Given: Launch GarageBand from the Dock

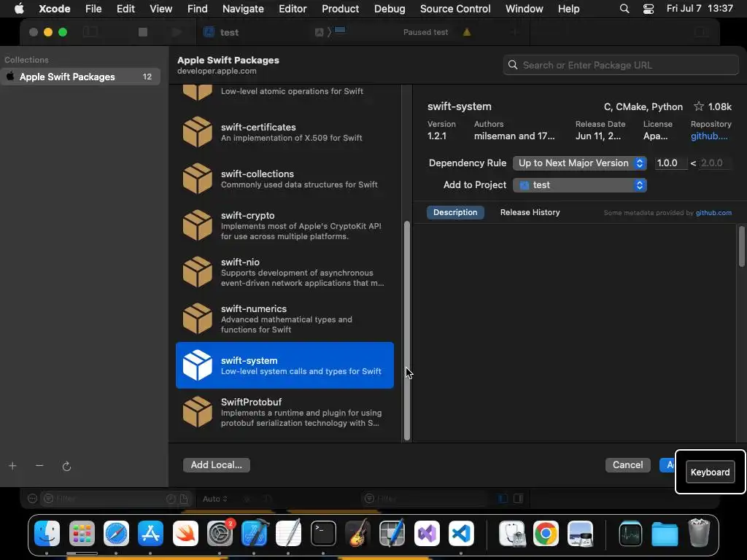Looking at the screenshot, I should click(x=357, y=533).
